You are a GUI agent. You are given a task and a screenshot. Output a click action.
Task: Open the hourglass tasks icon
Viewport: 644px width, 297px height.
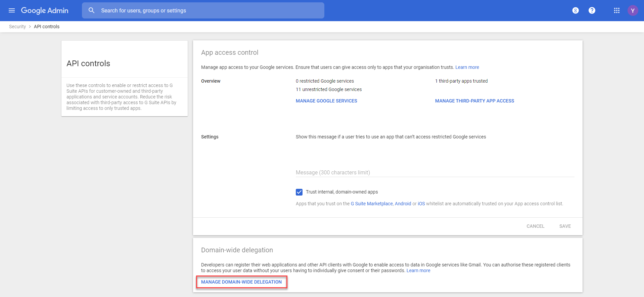click(576, 10)
